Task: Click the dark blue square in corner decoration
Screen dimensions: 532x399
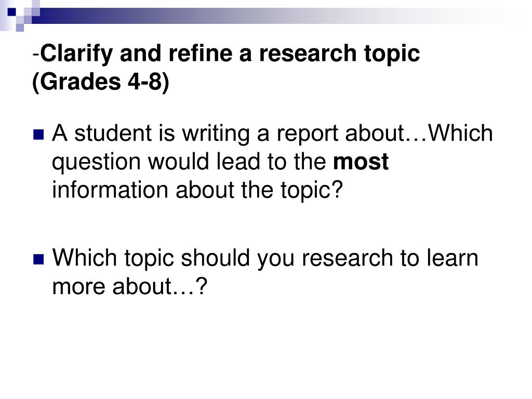Action: coord(11,12)
